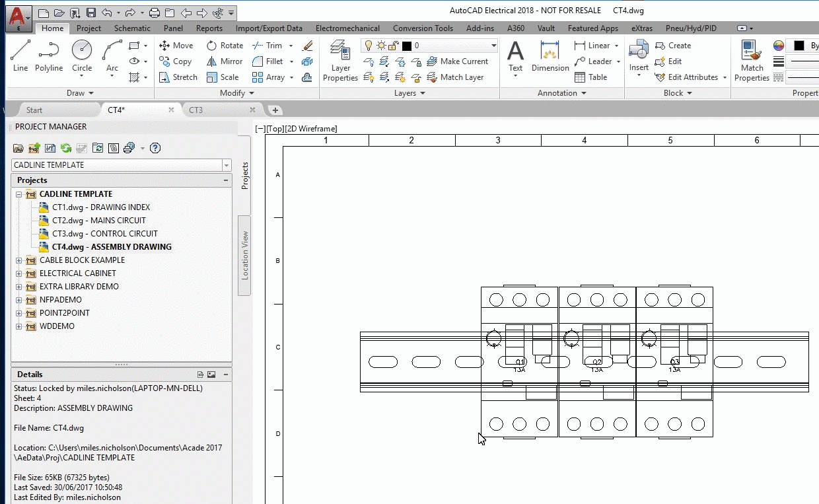Open Layer Properties manager
This screenshot has width=819, height=504.
point(339,59)
